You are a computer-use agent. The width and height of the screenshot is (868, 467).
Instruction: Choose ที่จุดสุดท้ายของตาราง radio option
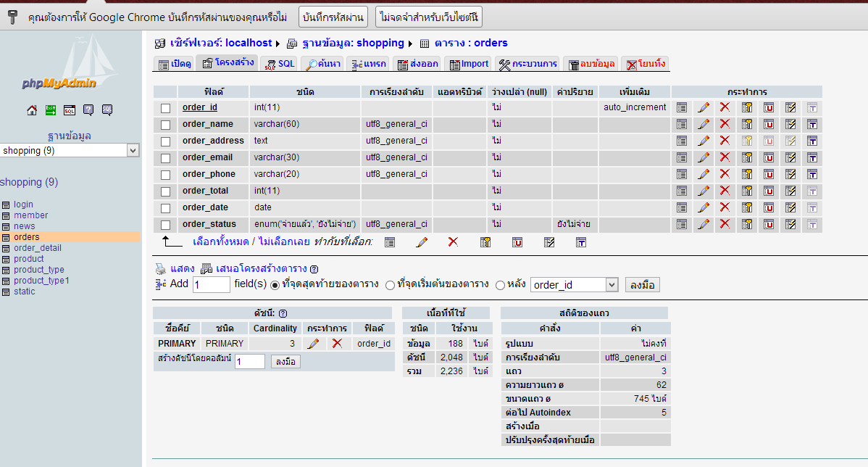[275, 285]
